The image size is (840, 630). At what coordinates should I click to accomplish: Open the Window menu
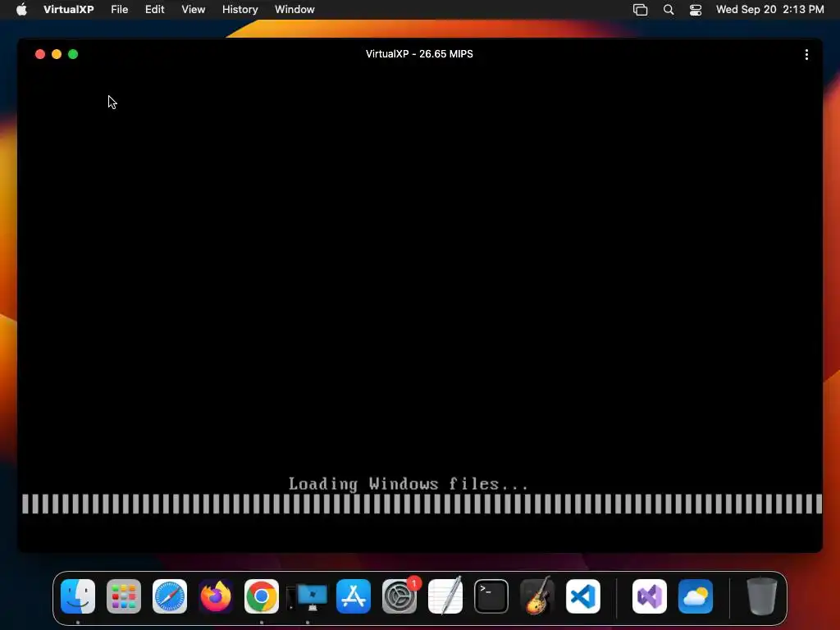[294, 10]
